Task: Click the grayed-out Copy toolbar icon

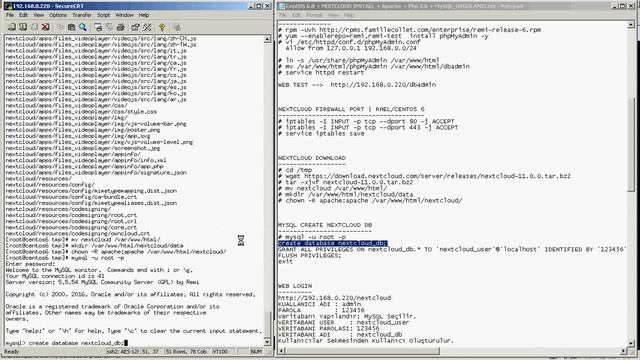Action: 60,27
